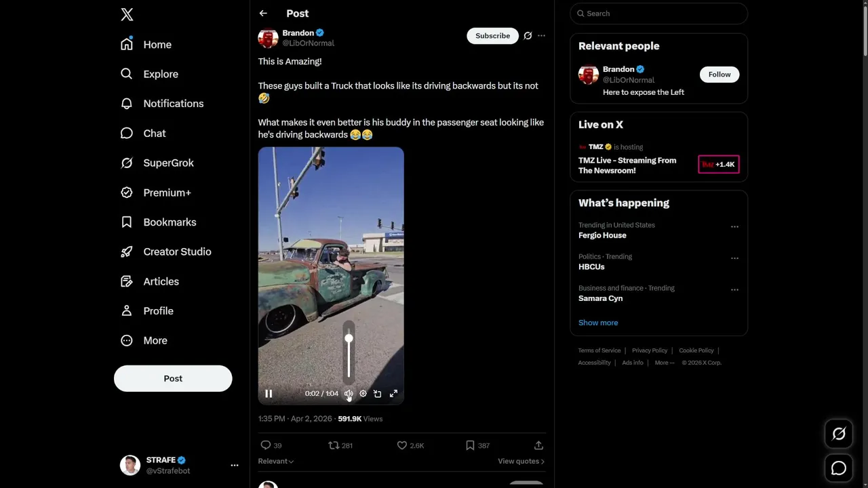
Task: Open video playback settings gear
Action: pos(363,394)
